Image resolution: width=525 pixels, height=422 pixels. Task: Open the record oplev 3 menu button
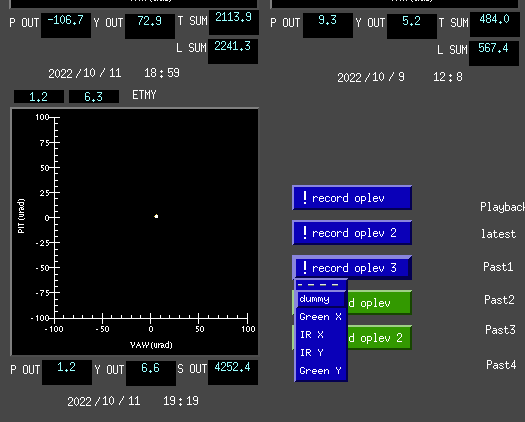point(352,268)
